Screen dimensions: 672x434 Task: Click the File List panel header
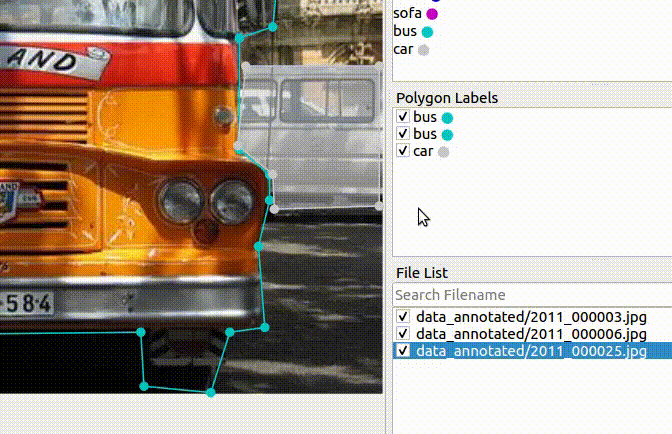(x=422, y=273)
